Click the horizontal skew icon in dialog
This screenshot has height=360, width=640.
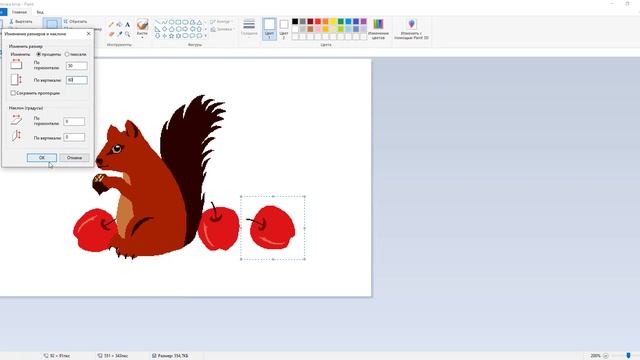[16, 120]
